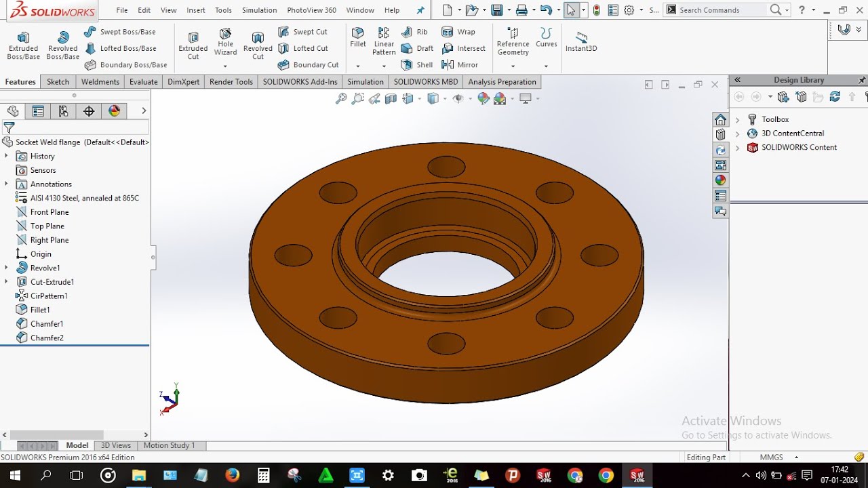Click the Mirror feature
The width and height of the screenshot is (868, 488).
click(x=460, y=65)
